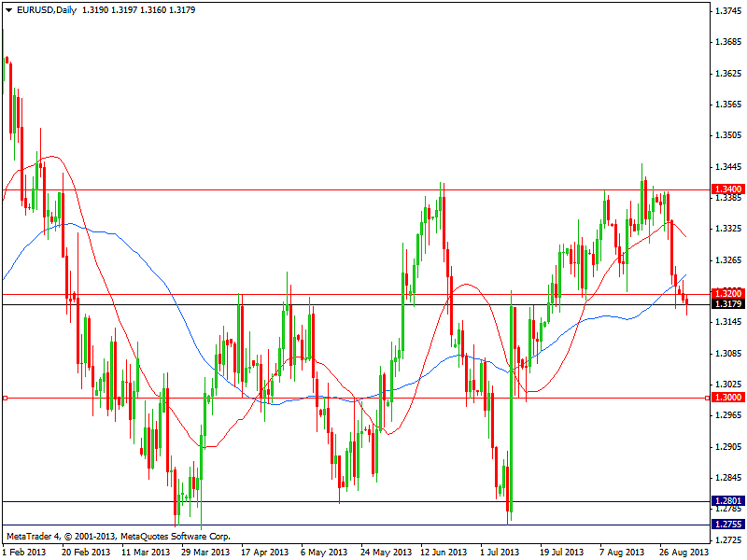Click the 1.3085 price axis label
Screen dimensions: 747x560
pos(727,354)
